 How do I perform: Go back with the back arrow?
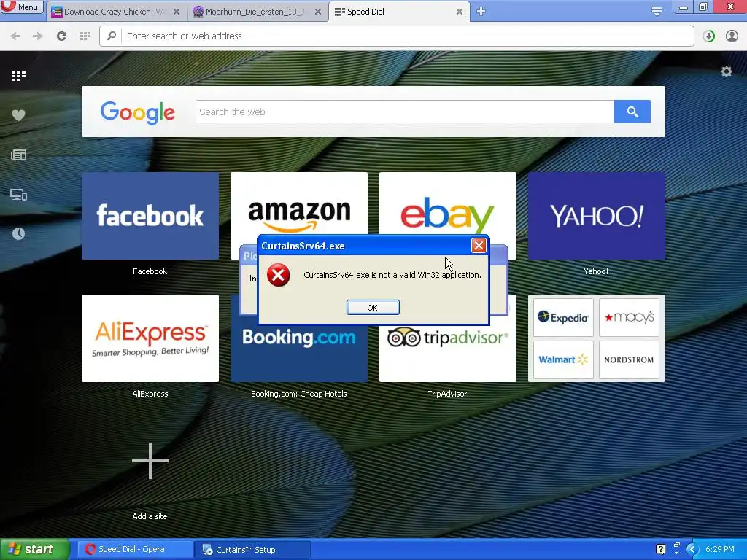tap(15, 36)
